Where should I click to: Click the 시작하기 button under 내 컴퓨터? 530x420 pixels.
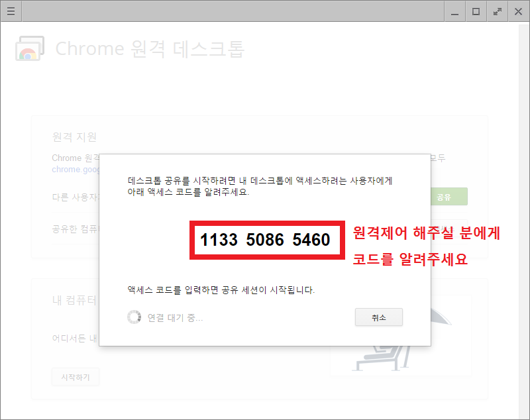pos(76,377)
